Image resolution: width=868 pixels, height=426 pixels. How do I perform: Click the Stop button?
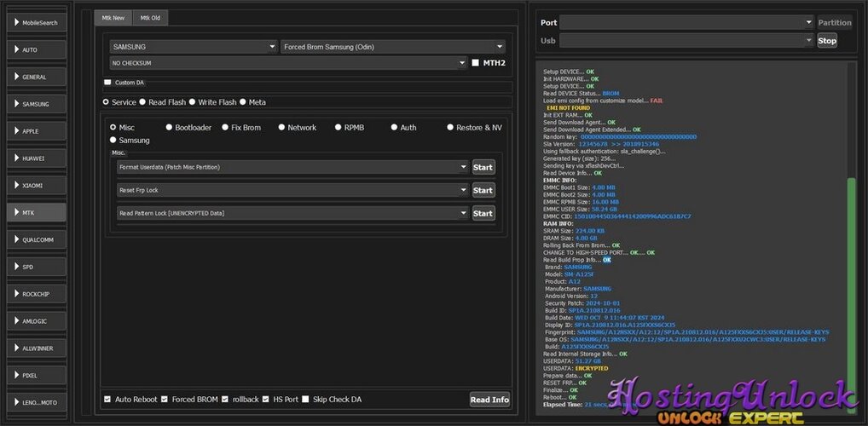(x=827, y=40)
